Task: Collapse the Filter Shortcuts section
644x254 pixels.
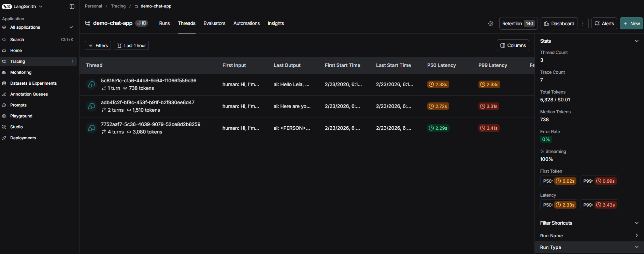Action: click(636, 223)
